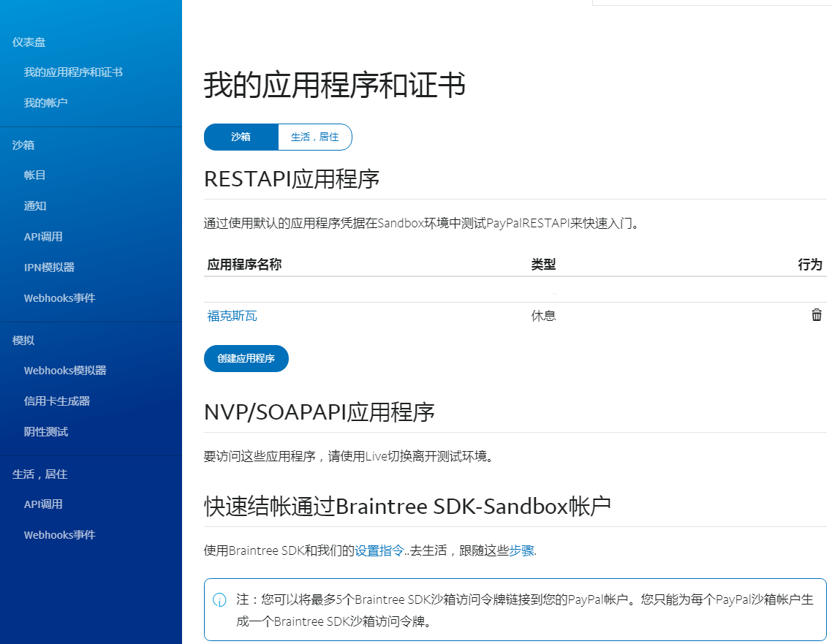Open API调用 under 生活，居住 section

(43, 504)
